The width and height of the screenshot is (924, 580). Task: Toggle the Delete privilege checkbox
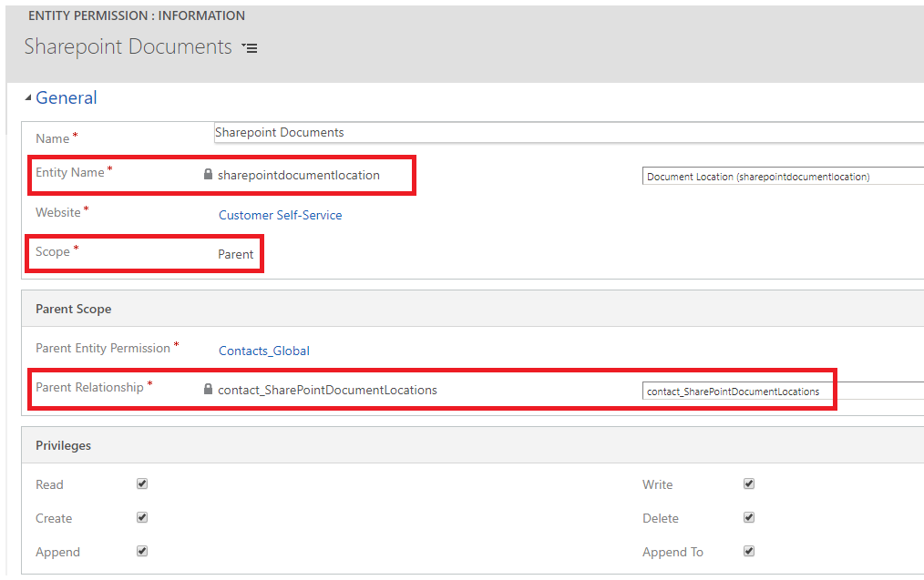click(x=749, y=517)
